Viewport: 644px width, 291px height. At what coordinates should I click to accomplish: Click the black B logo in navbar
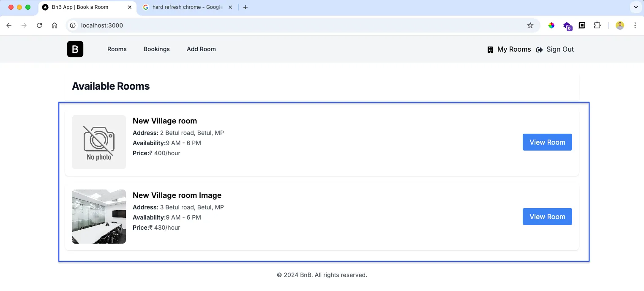point(75,49)
